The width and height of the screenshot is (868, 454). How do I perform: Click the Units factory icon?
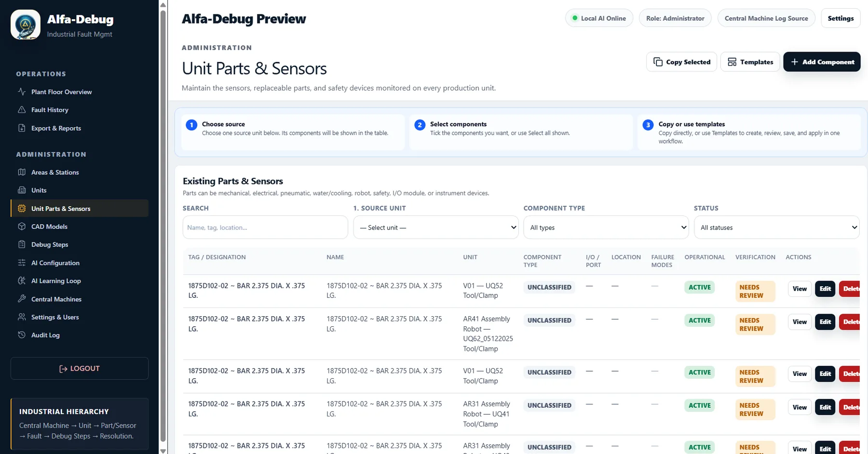coord(22,190)
